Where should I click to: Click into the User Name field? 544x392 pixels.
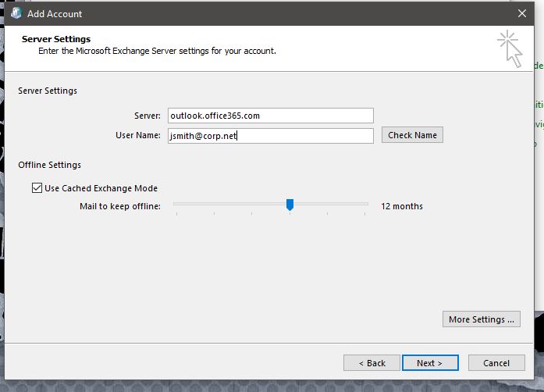pos(271,135)
